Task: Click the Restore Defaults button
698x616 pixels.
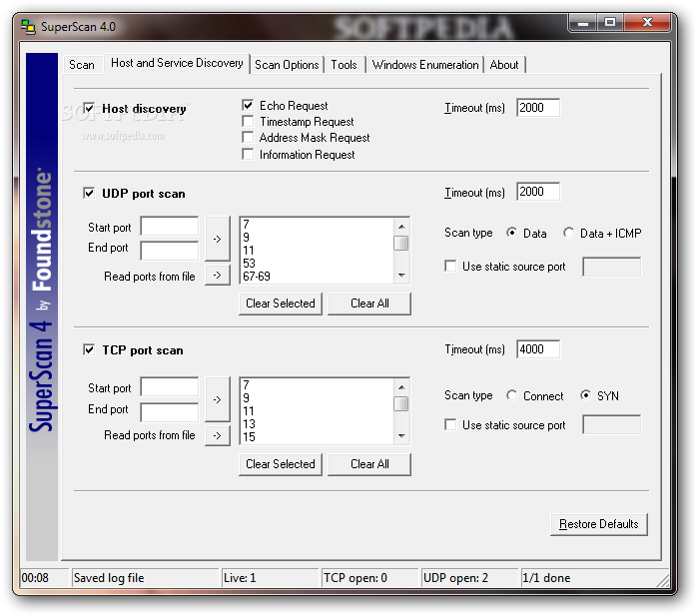Action: tap(599, 524)
